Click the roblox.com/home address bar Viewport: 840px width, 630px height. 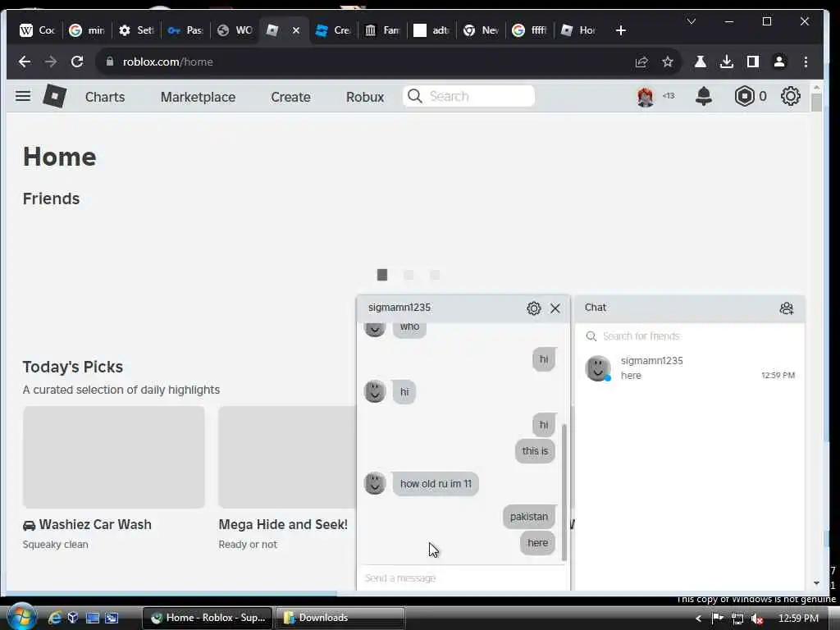tap(364, 62)
